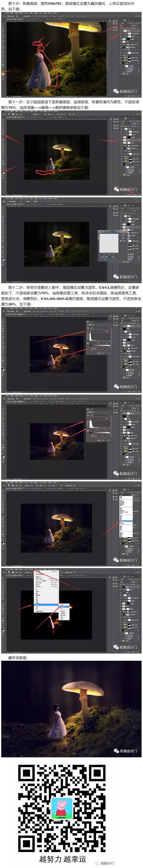The image size is (143, 868).
Task: Confirm the Gaussian Blur dialog with 确定
Action: (124, 235)
